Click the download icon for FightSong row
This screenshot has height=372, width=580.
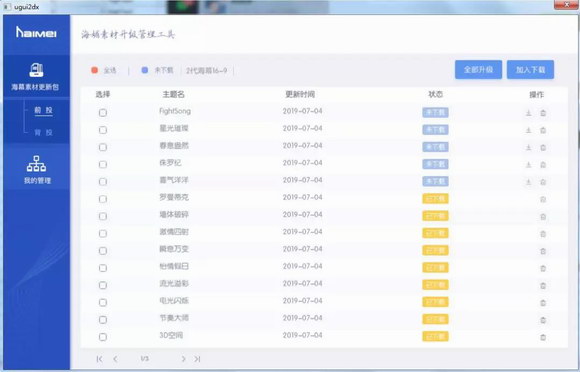pyautogui.click(x=529, y=113)
